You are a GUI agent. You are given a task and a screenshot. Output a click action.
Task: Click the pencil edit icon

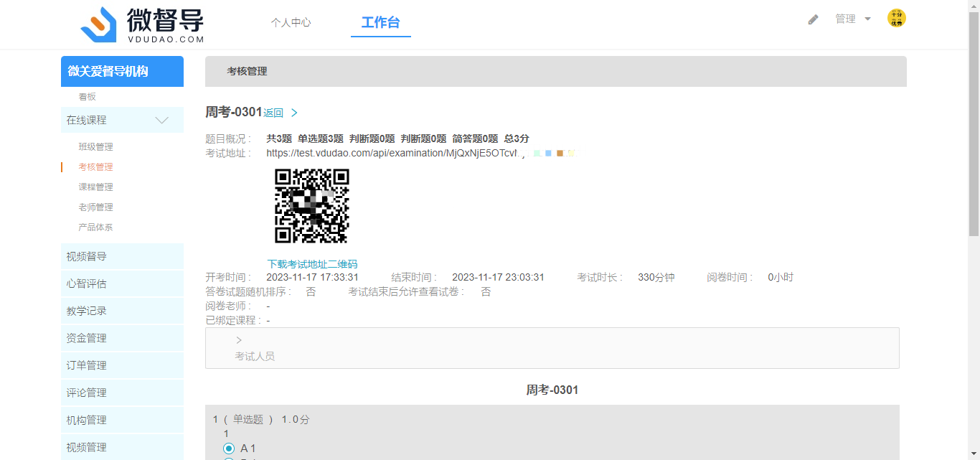coord(813,19)
